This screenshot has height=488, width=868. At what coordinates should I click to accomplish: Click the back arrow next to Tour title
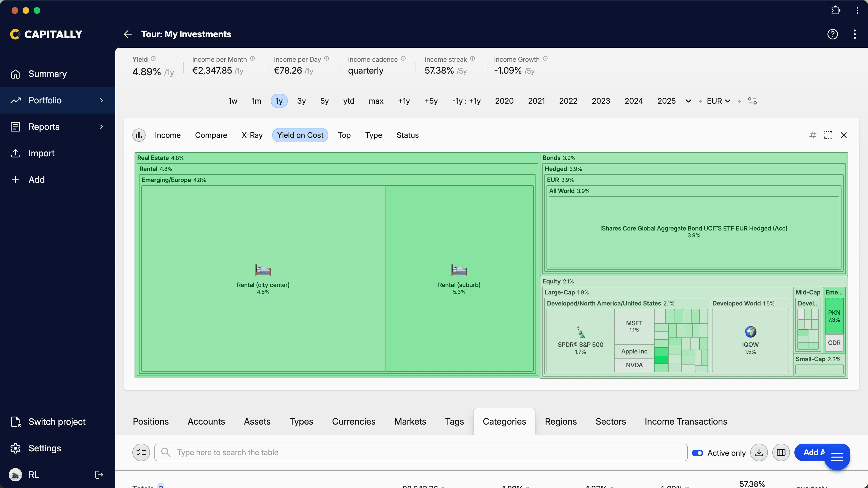point(128,34)
